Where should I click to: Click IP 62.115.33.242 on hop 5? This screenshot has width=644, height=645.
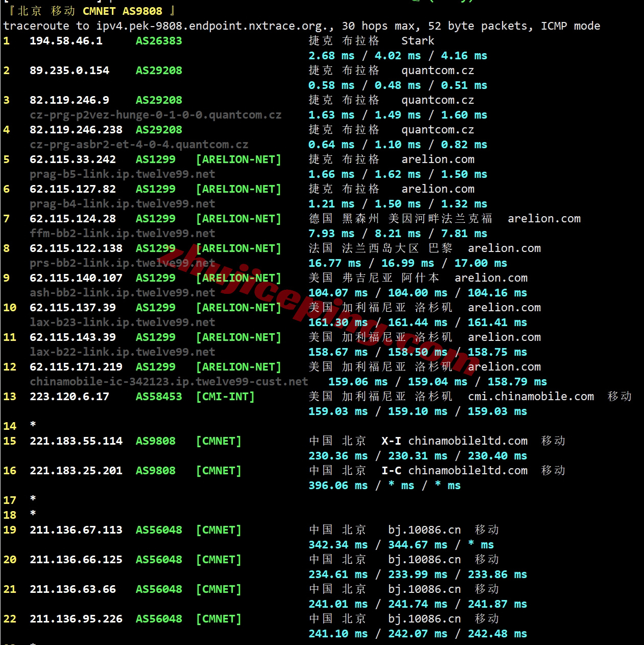(x=73, y=159)
